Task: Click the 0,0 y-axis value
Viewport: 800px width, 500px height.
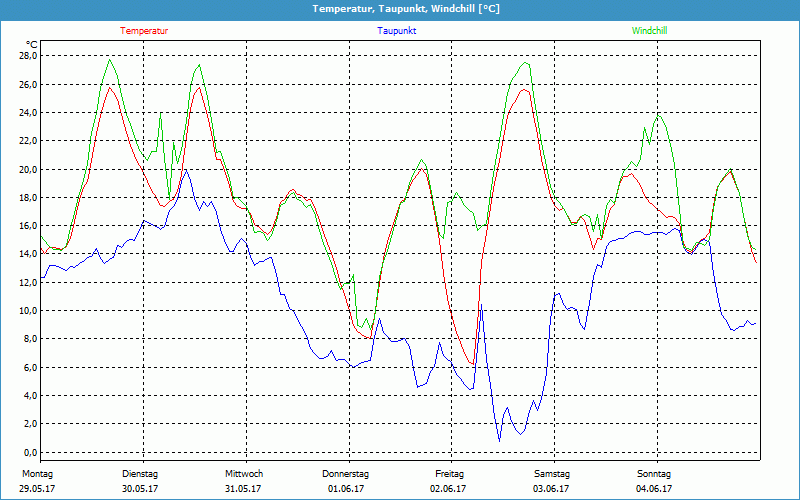Action: [x=30, y=453]
